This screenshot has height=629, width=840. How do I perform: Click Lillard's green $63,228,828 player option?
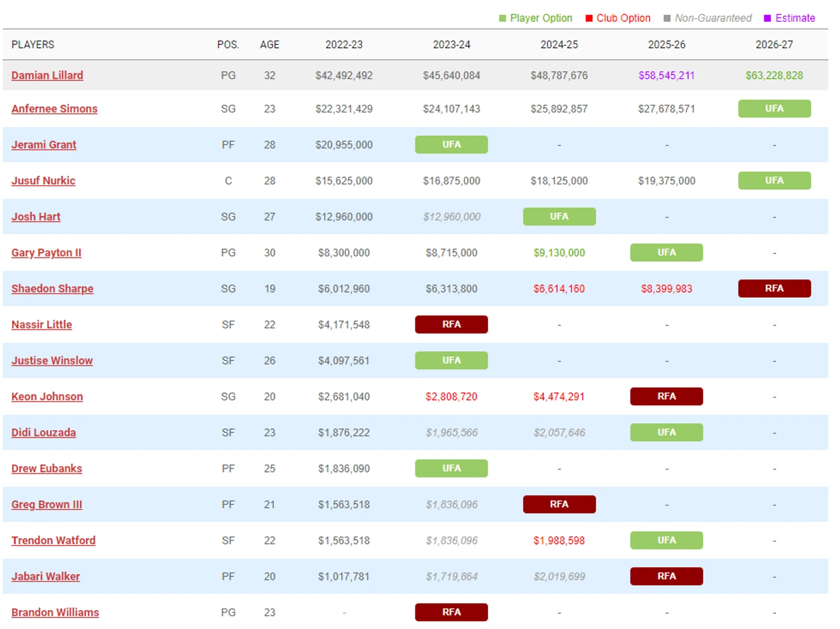point(774,75)
